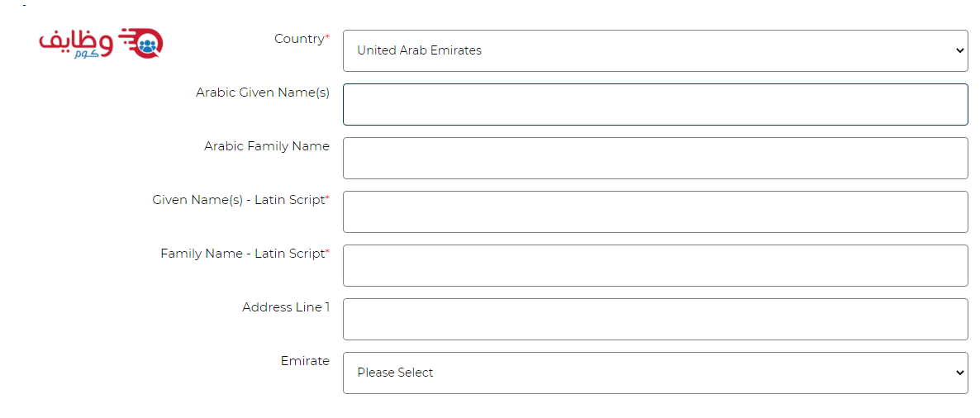Screen dimensions: 980x418
Task: Open the Country dropdown
Action: (655, 50)
